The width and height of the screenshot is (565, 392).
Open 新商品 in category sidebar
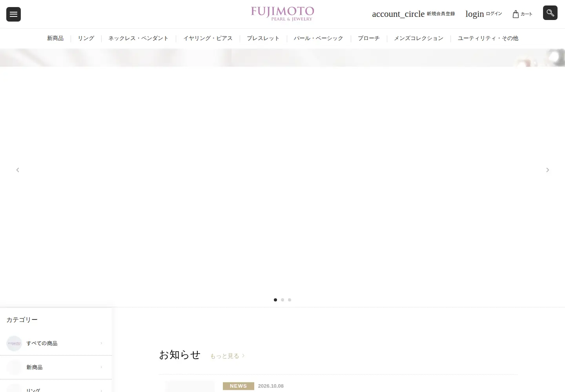pyautogui.click(x=56, y=367)
